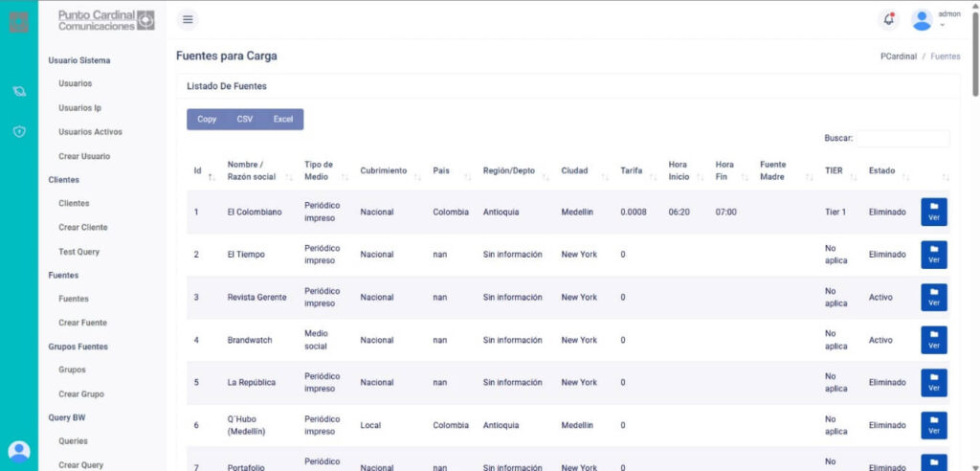Sort by Región/Depto column
The height and width of the screenshot is (471, 980).
[x=516, y=170]
